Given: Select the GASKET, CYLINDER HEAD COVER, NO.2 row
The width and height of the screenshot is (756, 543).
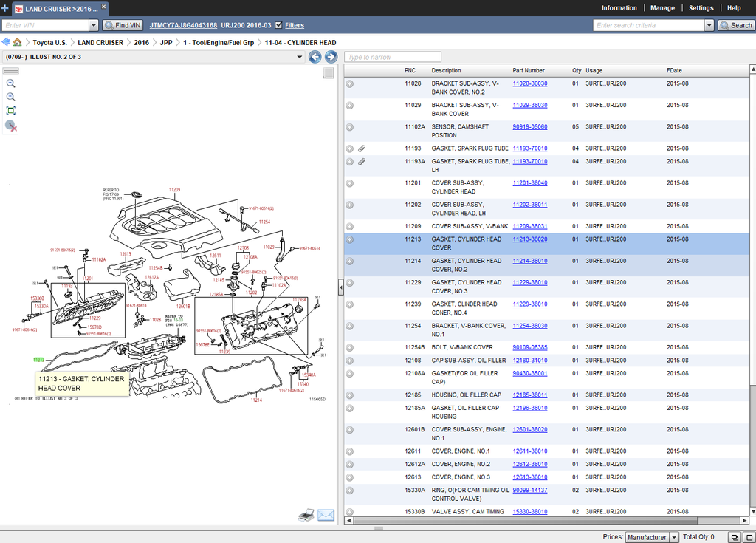Looking at the screenshot, I should tap(546, 265).
